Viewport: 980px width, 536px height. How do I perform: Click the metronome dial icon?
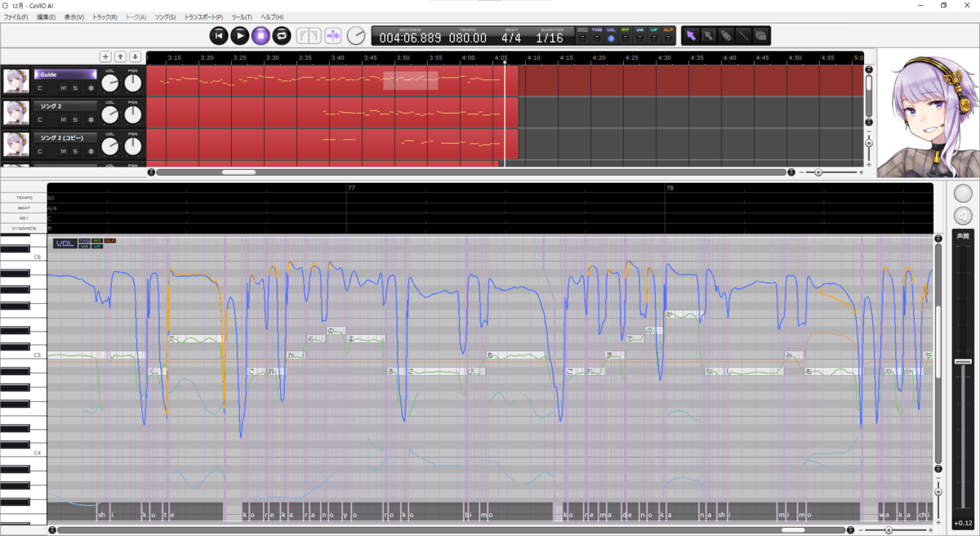click(356, 35)
